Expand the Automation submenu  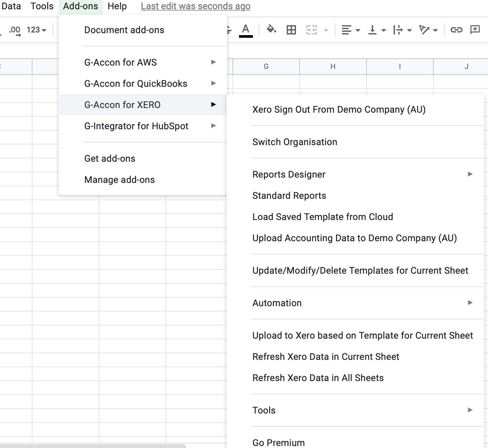(355, 303)
